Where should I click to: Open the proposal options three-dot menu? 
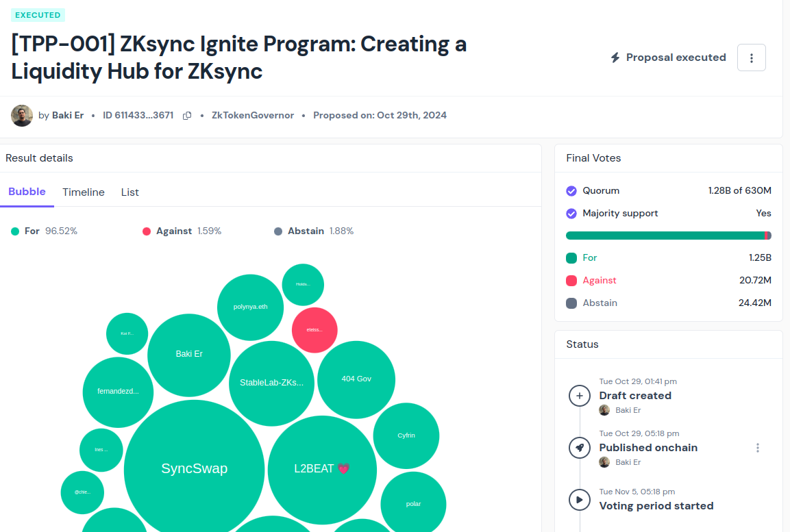[x=751, y=58]
